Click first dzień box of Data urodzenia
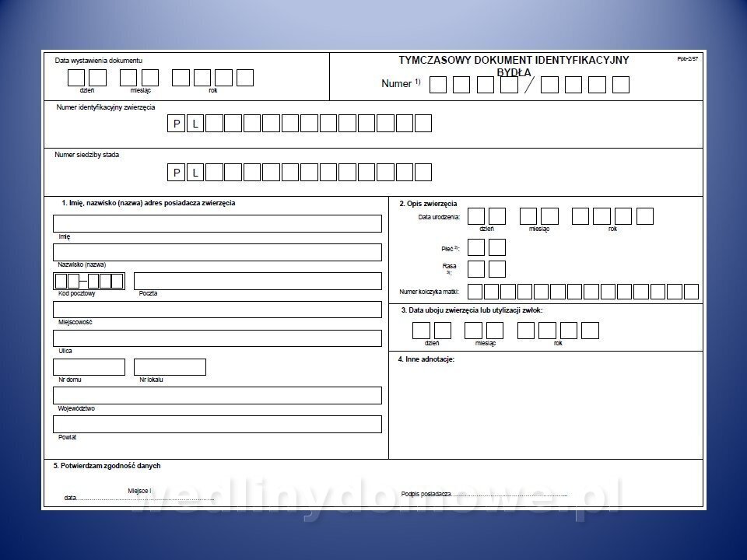The image size is (747, 560). [x=476, y=216]
